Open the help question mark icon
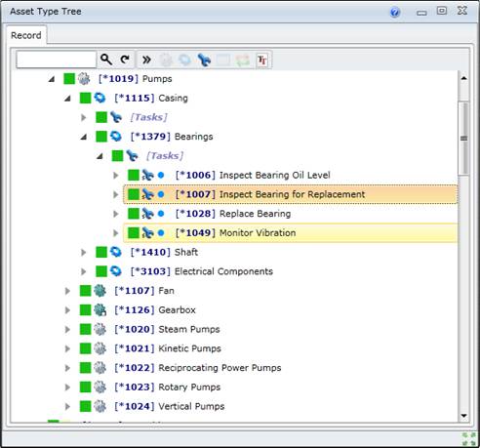Viewport: 480px width, 448px height. click(x=395, y=13)
